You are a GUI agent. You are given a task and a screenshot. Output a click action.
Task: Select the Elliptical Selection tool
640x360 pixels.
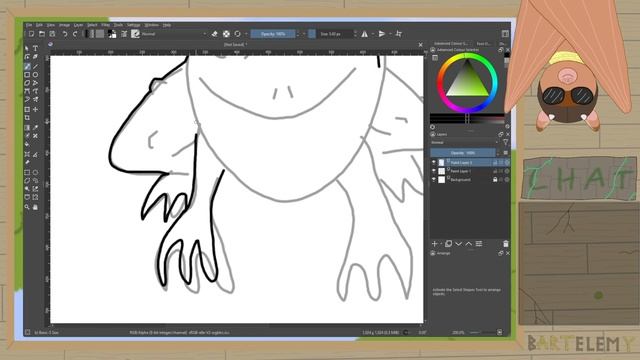pos(36,172)
